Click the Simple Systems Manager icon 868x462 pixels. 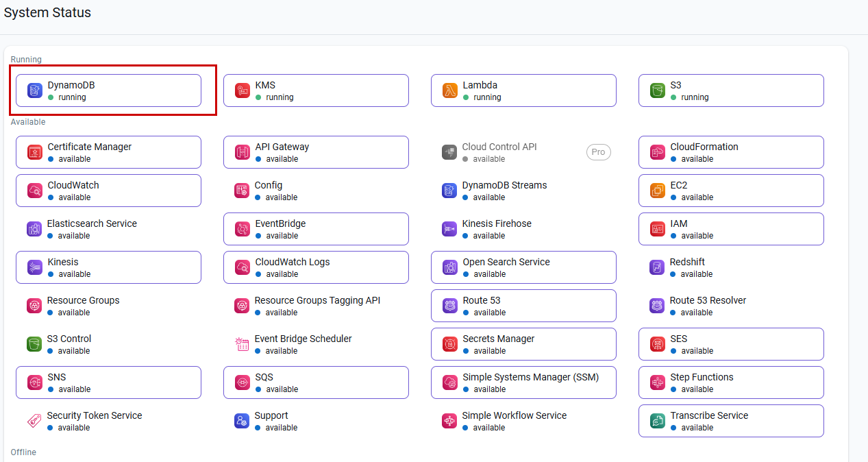pos(450,382)
